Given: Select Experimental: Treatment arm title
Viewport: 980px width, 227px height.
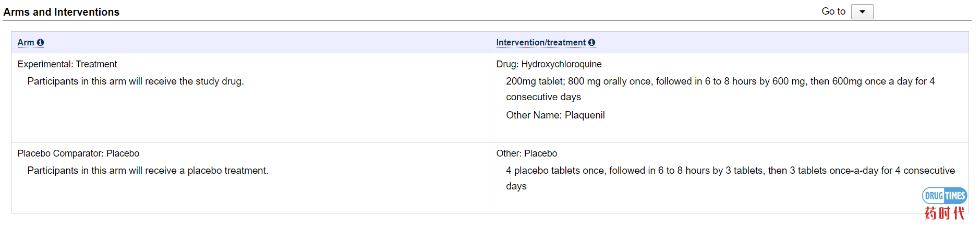Looking at the screenshot, I should [67, 64].
